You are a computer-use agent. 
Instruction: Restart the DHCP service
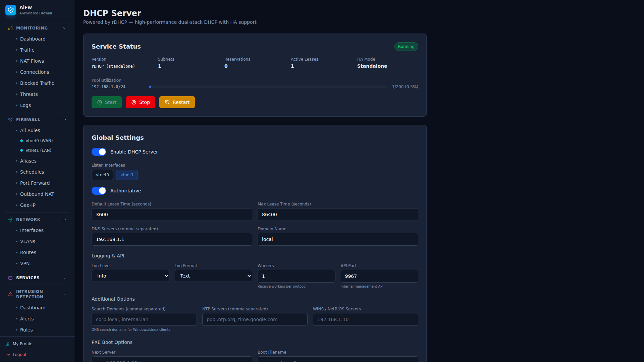pyautogui.click(x=177, y=102)
